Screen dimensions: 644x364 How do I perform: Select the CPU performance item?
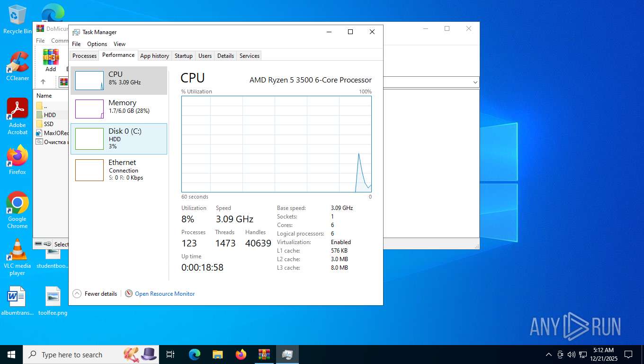pos(119,81)
